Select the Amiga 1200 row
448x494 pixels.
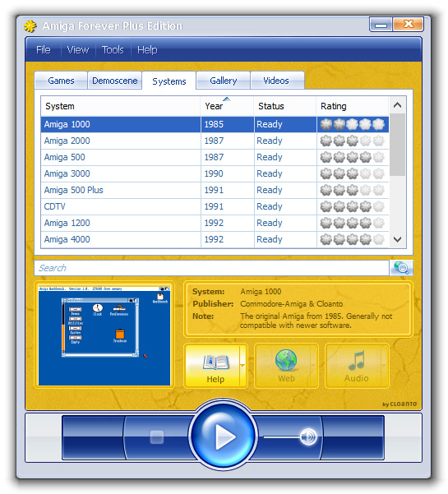(x=215, y=223)
